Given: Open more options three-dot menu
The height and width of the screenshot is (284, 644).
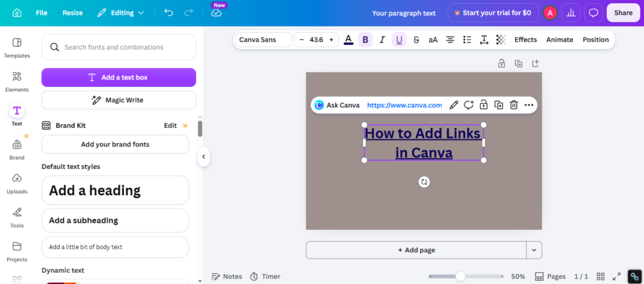Looking at the screenshot, I should coord(528,105).
